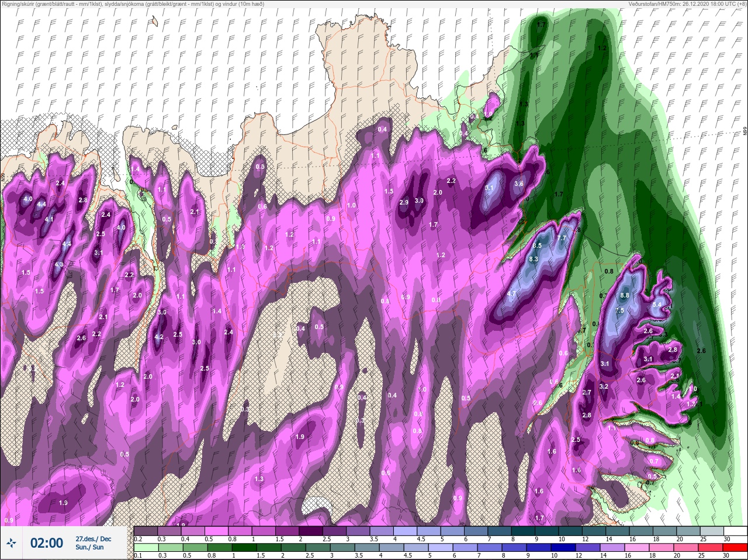Click the 3.6 precipitation value on the map
Screen dimensions: 748x560
518,184
